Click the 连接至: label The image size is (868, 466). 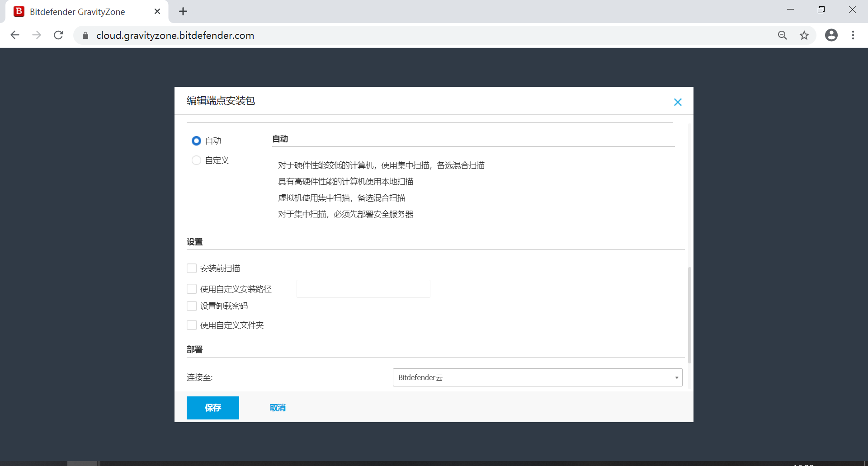[200, 377]
